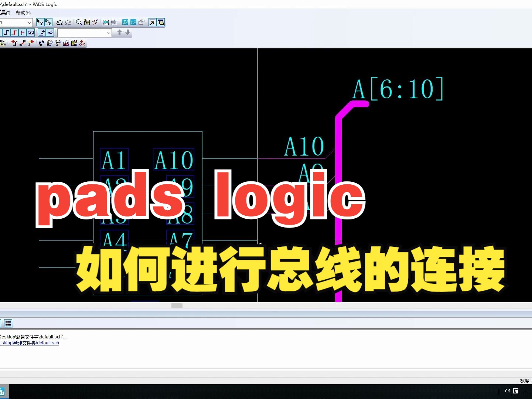Select the 'ab' text tool

click(50, 33)
